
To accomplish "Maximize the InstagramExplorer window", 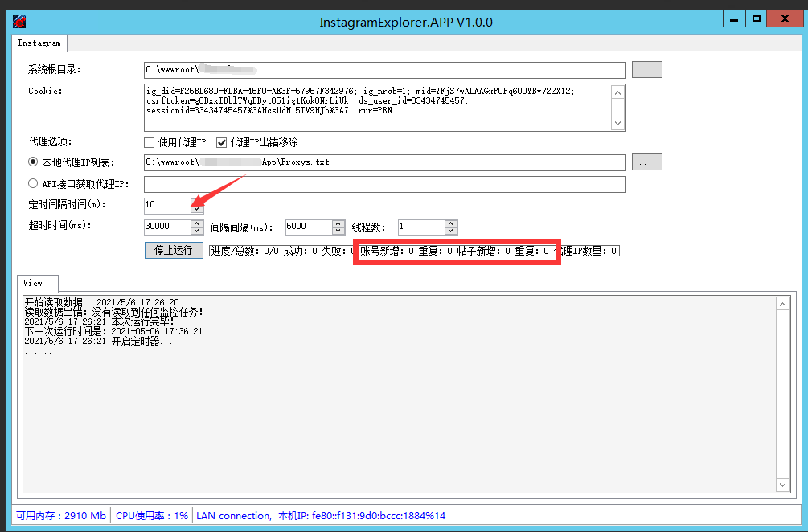I will tap(756, 19).
